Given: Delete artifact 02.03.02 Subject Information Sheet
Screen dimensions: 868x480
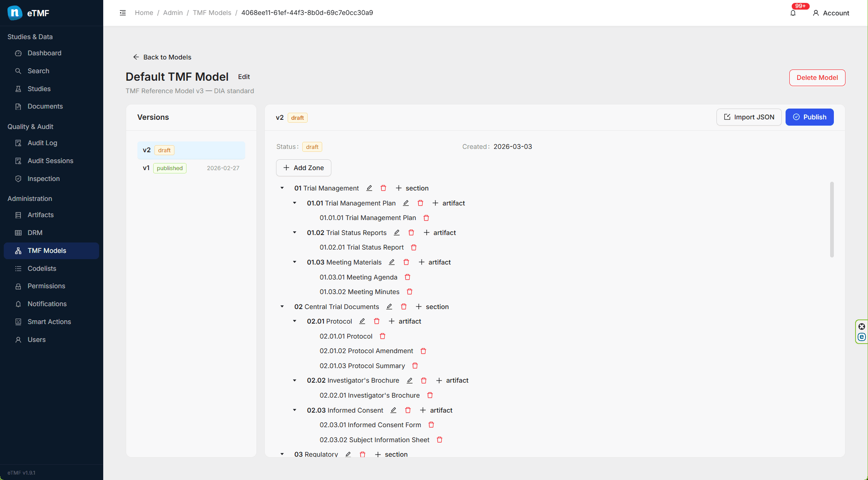Looking at the screenshot, I should (440, 440).
